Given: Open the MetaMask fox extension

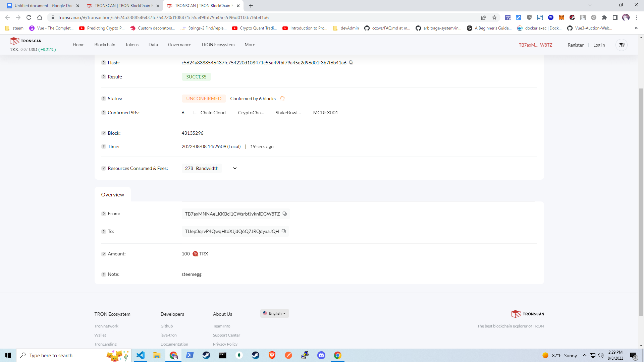Looking at the screenshot, I should click(561, 17).
